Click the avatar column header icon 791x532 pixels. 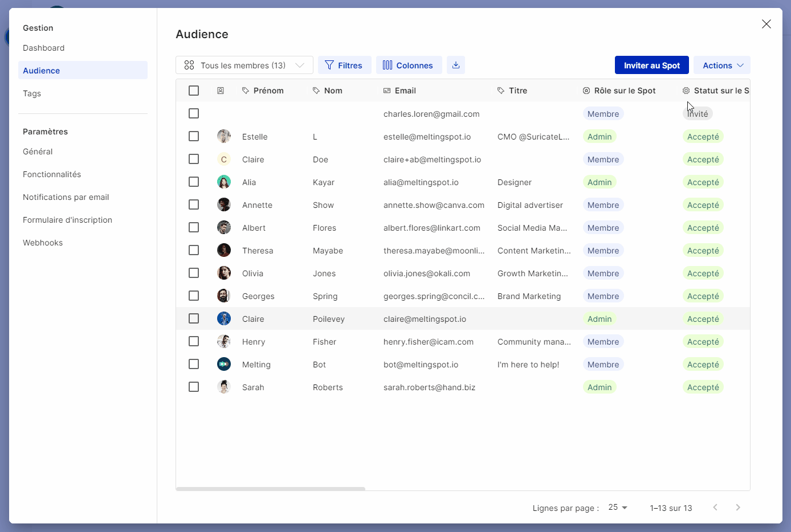(221, 91)
